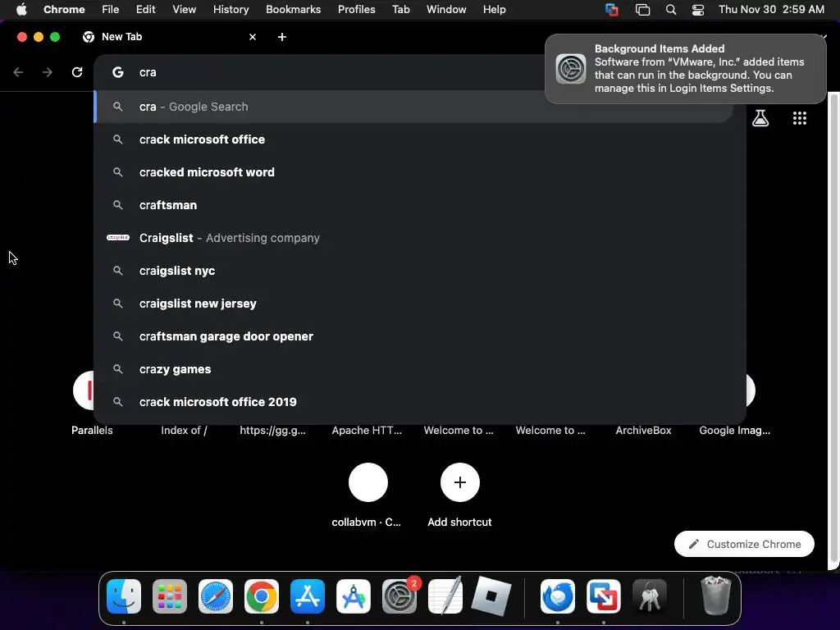Screen dimensions: 840x630
Task: Open the Profiles menu
Action: [x=356, y=10]
